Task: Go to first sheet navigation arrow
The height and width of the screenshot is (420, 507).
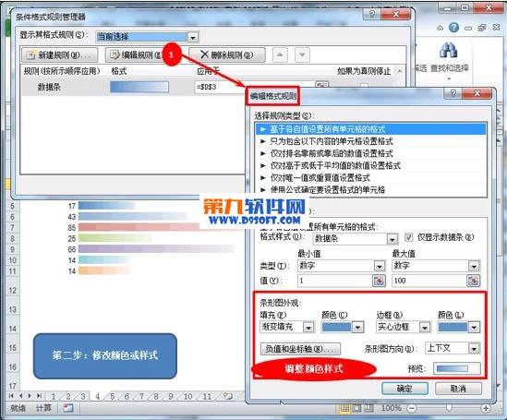Action: click(x=12, y=396)
